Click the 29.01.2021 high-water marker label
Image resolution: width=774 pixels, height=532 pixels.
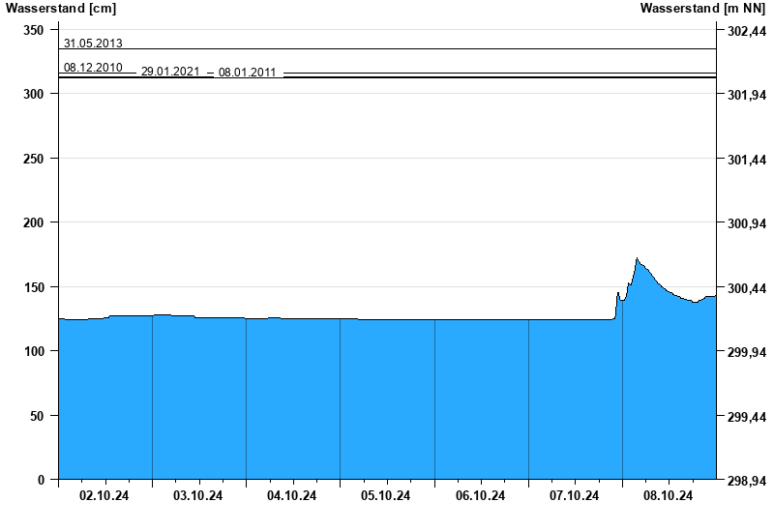point(170,73)
